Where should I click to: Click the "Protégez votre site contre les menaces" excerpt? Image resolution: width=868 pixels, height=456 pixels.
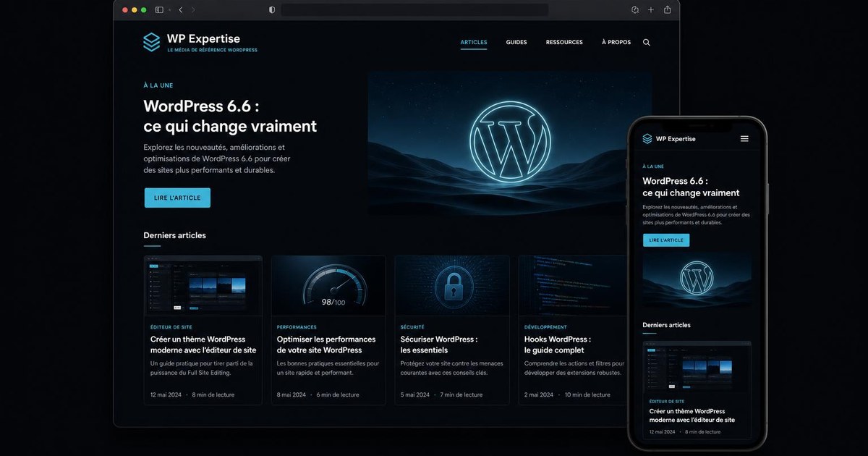(x=451, y=368)
